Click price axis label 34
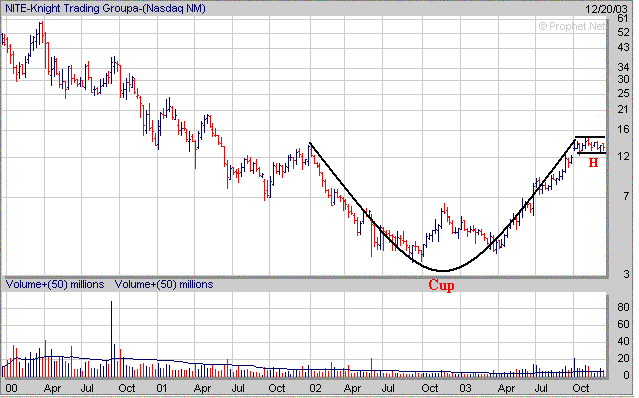 [623, 67]
